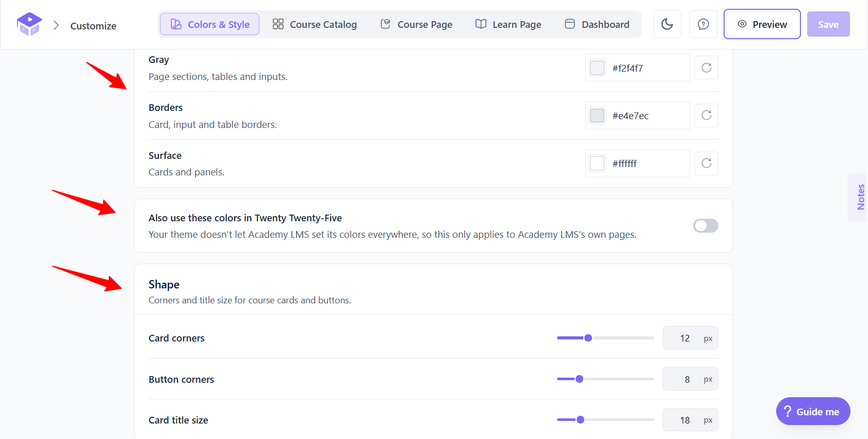Open the Gray color swatch picker
The width and height of the screenshot is (868, 439).
click(x=597, y=68)
